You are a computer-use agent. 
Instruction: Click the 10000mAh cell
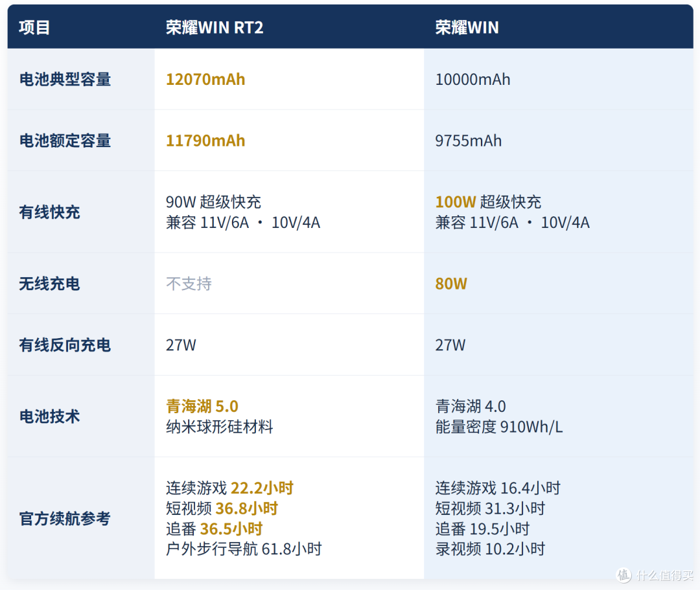pos(472,80)
